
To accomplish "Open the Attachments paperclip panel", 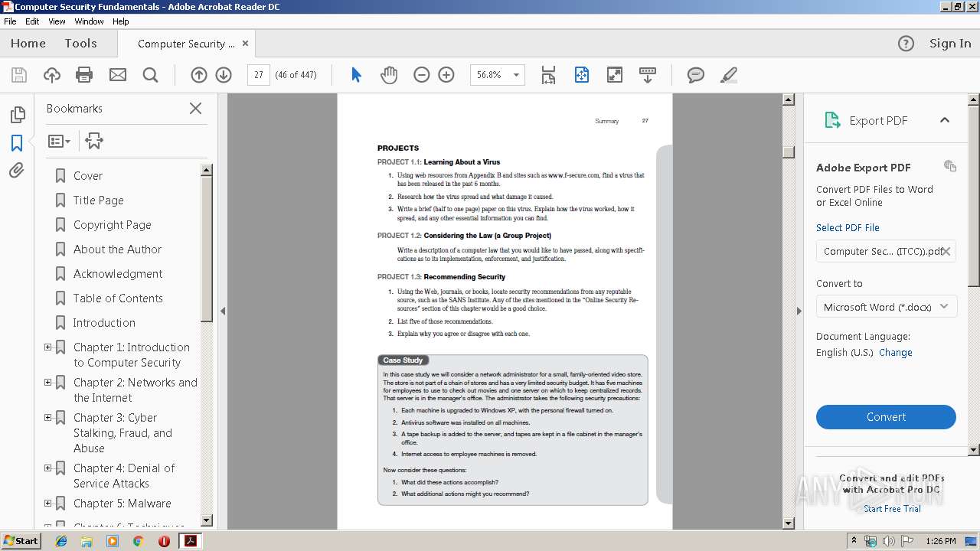I will (x=17, y=170).
